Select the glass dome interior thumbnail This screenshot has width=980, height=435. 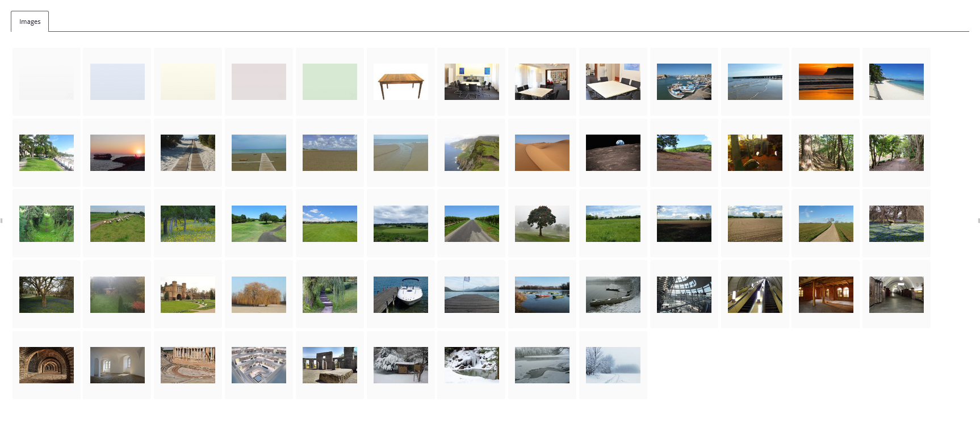[x=684, y=295]
